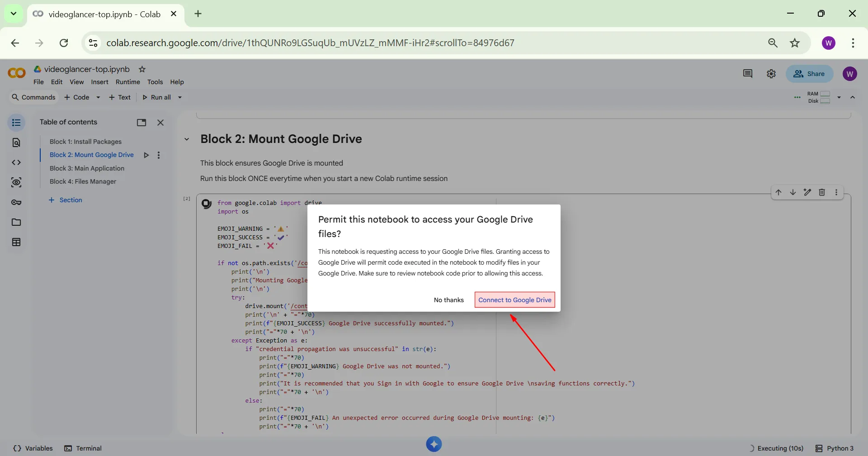This screenshot has height=456, width=868.
Task: Open the Variables panel
Action: pyautogui.click(x=33, y=448)
